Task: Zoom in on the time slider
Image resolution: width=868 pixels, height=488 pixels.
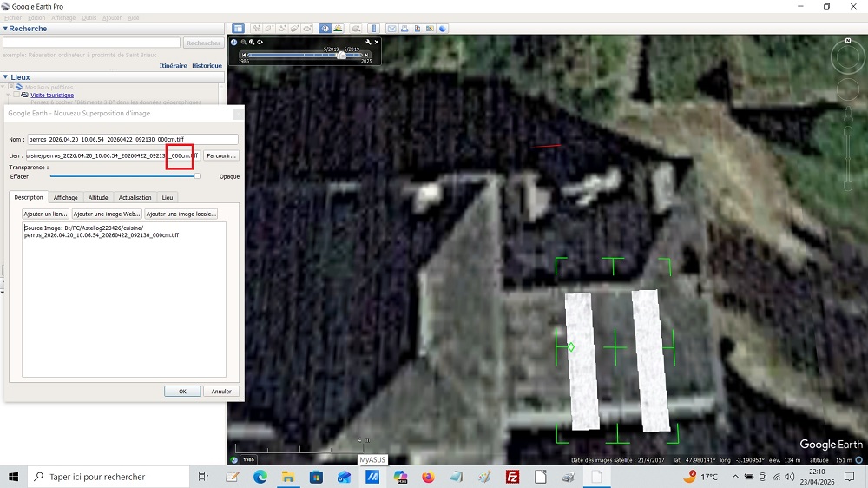Action: tap(252, 42)
